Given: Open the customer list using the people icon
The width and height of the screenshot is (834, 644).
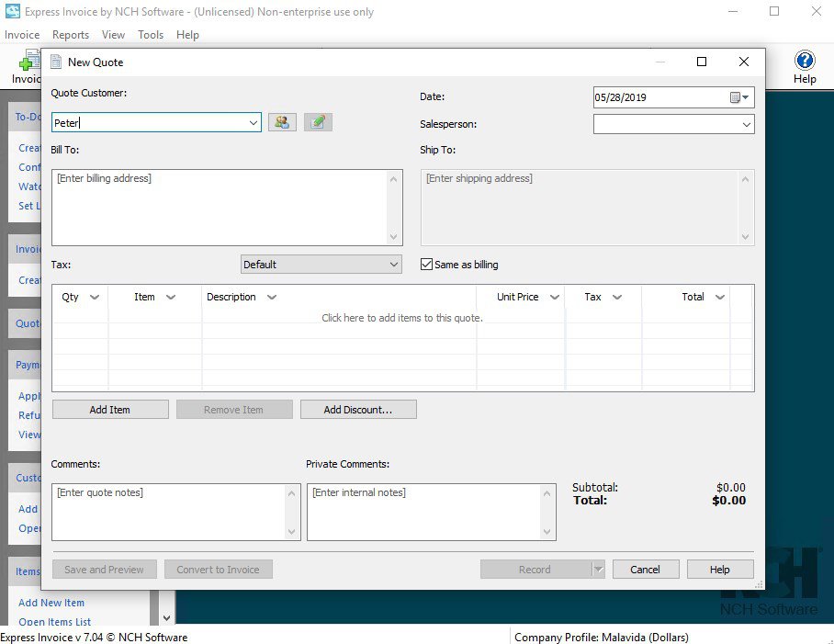Looking at the screenshot, I should [x=284, y=121].
